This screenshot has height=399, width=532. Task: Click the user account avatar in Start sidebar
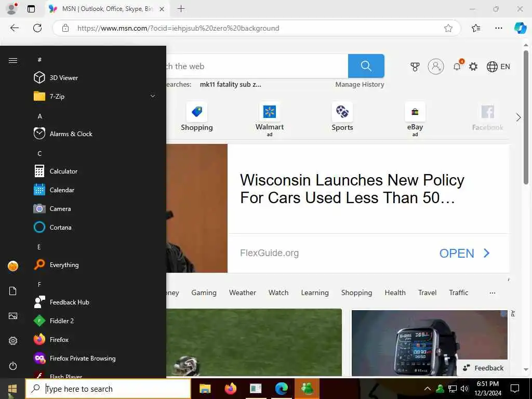point(13,266)
